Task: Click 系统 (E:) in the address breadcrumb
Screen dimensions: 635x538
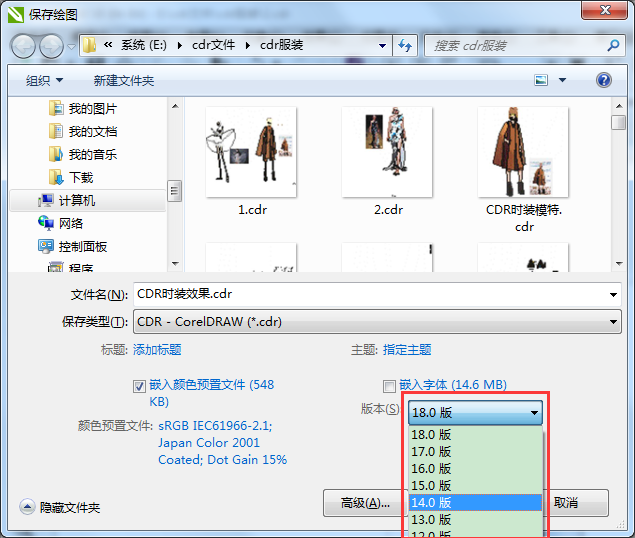Action: coord(144,45)
